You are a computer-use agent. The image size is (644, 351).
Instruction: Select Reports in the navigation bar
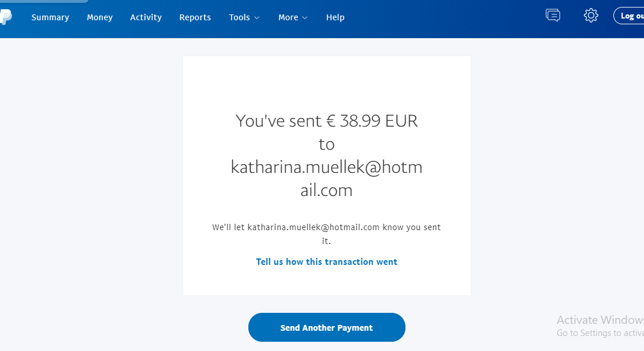[195, 17]
